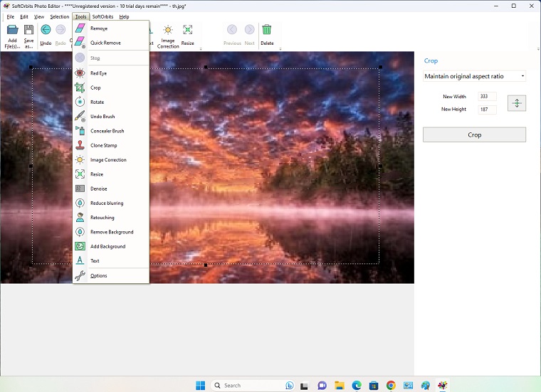Select Image Correction in Tools menu
The height and width of the screenshot is (392, 541).
[111, 160]
